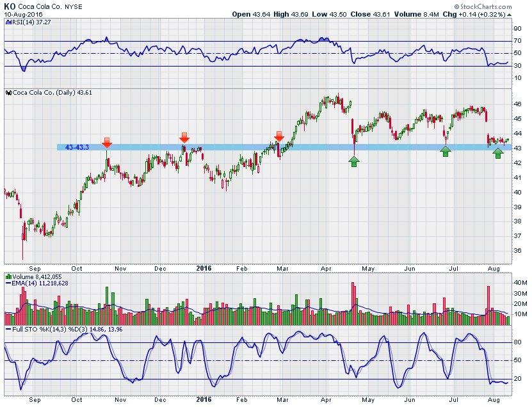Click Jun label under the stochastic panel
532x407 pixels.
[410, 399]
